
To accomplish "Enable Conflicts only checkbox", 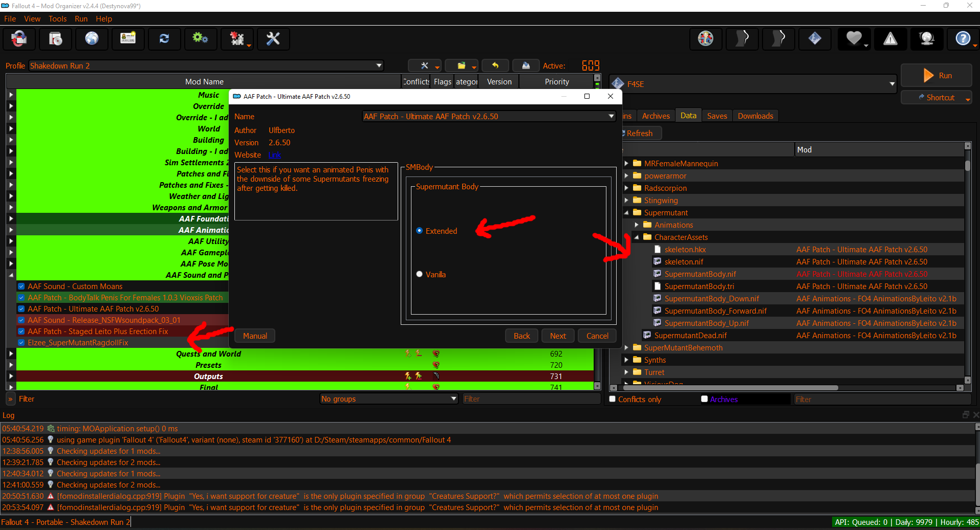I will (x=613, y=399).
